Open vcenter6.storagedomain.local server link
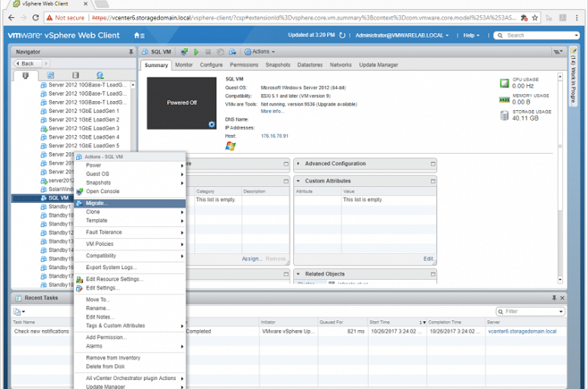The width and height of the screenshot is (588, 389). (522, 332)
